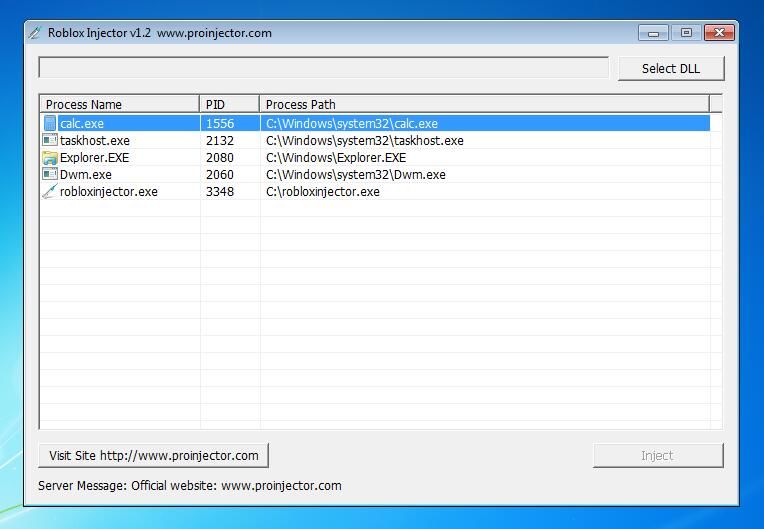Close the Roblox Injector window
This screenshot has height=529, width=764.
pyautogui.click(x=719, y=33)
